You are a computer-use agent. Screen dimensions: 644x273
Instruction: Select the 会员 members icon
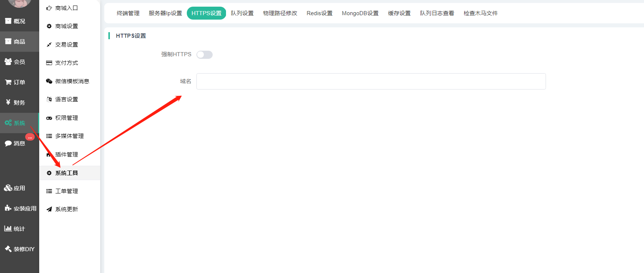(8, 62)
